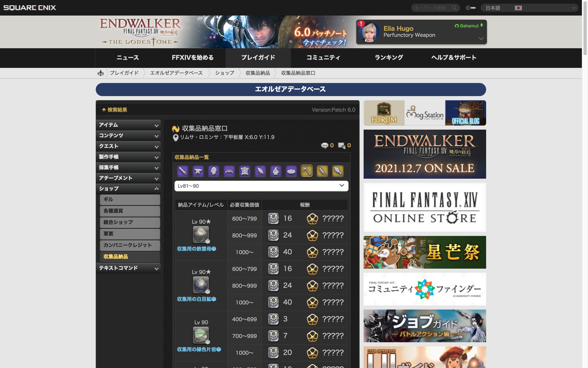Go to 各種通貨 shop category

[130, 211]
